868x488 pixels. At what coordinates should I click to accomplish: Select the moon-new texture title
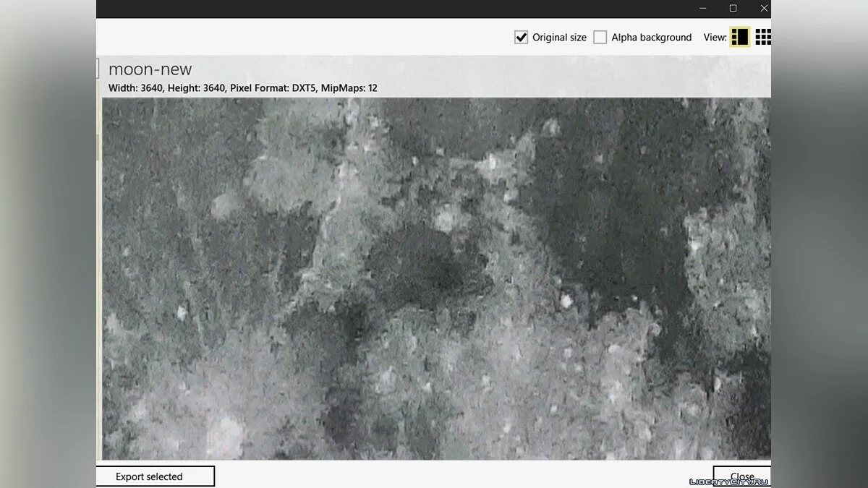[150, 69]
